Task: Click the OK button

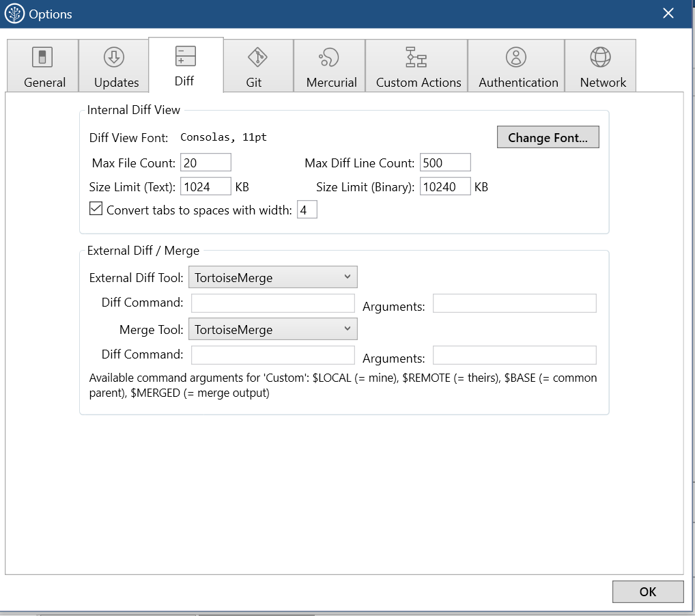Action: point(648,591)
